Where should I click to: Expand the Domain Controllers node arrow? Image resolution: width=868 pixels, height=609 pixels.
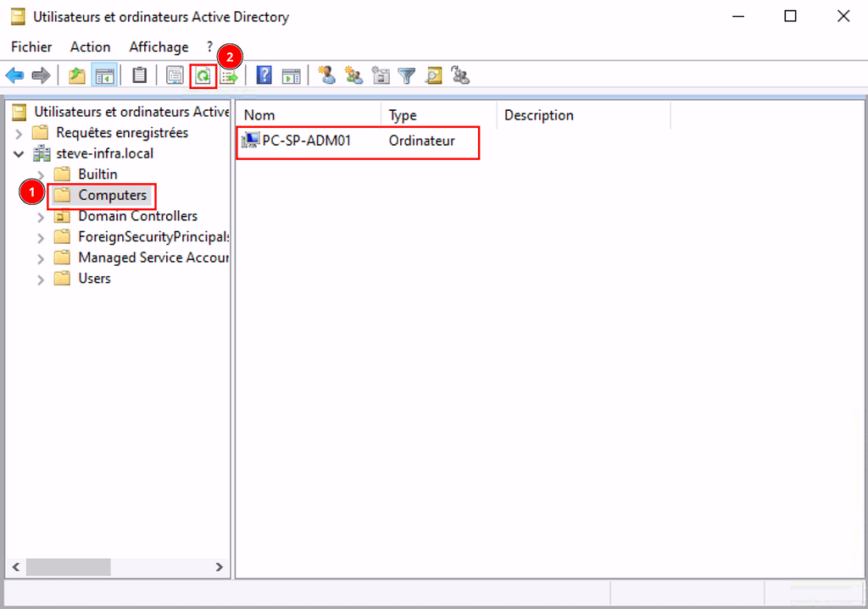tap(41, 217)
